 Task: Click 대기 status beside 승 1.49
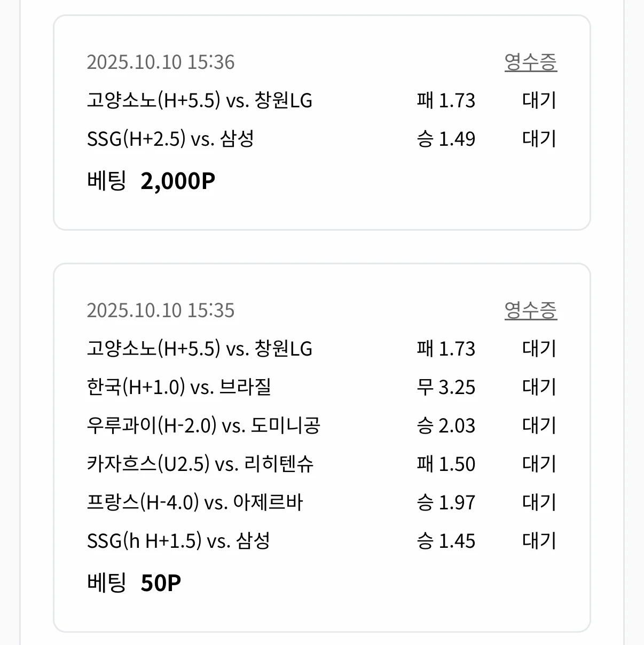(539, 139)
